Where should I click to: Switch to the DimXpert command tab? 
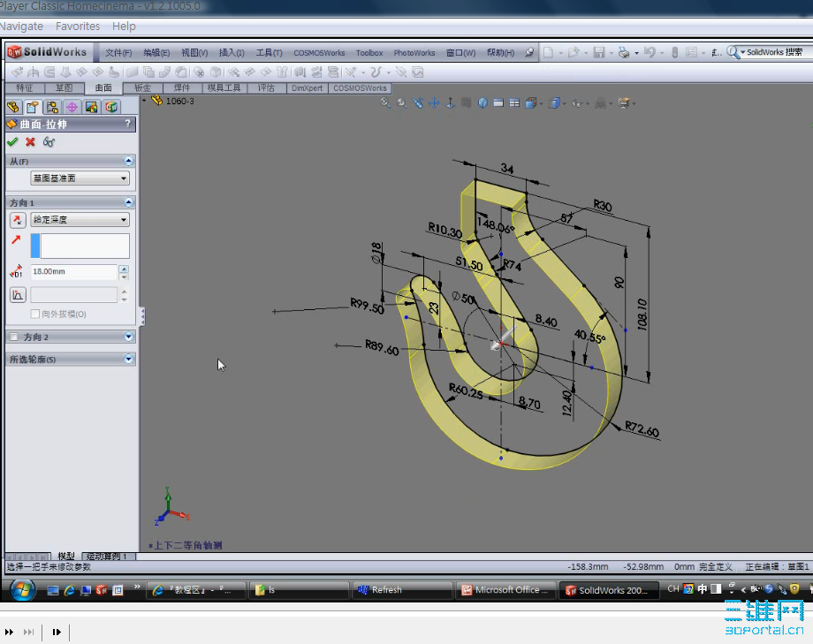tap(307, 88)
